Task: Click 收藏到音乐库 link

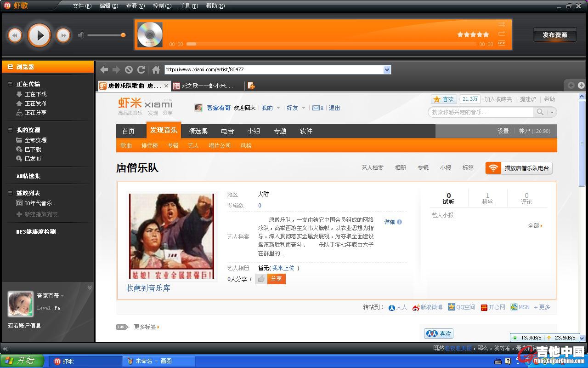Action: (148, 288)
